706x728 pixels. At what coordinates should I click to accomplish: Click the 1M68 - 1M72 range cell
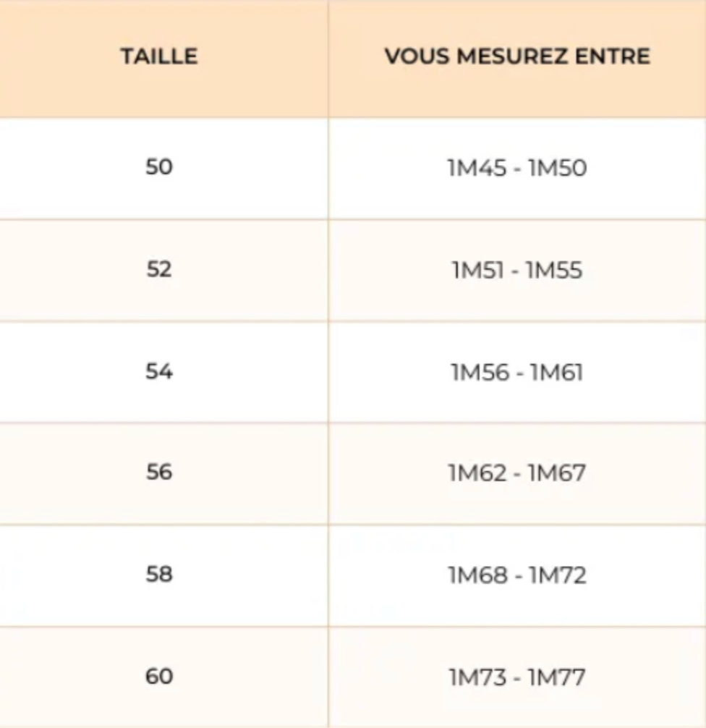(517, 575)
